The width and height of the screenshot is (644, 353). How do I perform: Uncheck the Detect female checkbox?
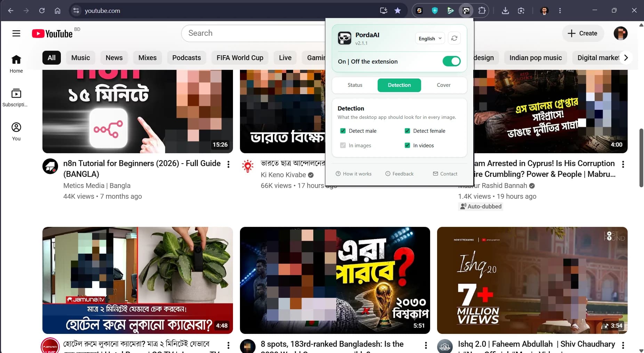(407, 131)
